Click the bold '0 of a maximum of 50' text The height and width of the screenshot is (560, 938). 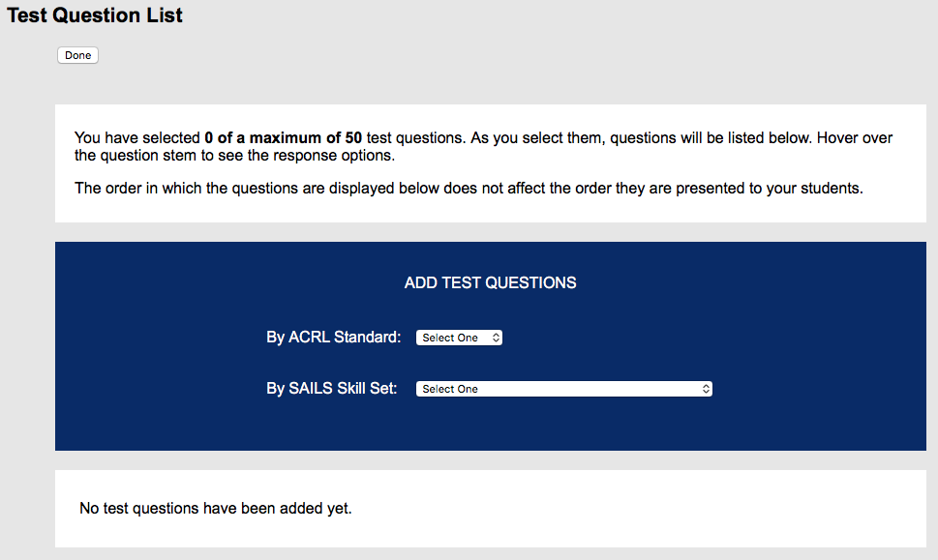(x=283, y=137)
